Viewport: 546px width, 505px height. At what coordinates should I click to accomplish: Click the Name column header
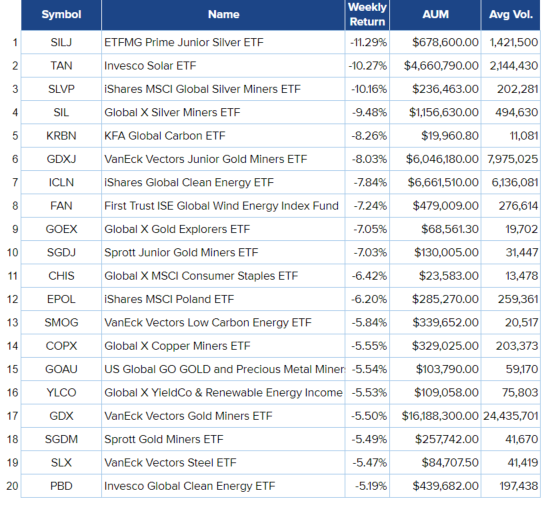click(223, 15)
